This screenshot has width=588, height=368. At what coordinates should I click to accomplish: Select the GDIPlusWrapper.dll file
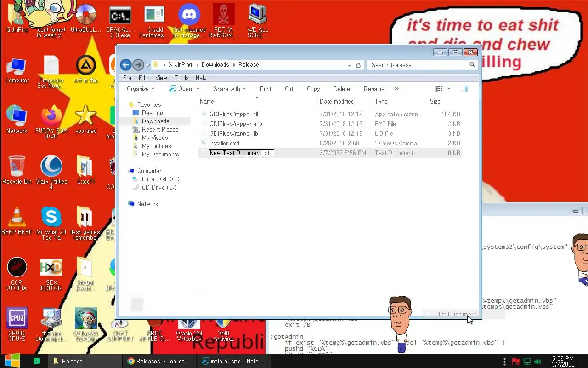(x=233, y=114)
